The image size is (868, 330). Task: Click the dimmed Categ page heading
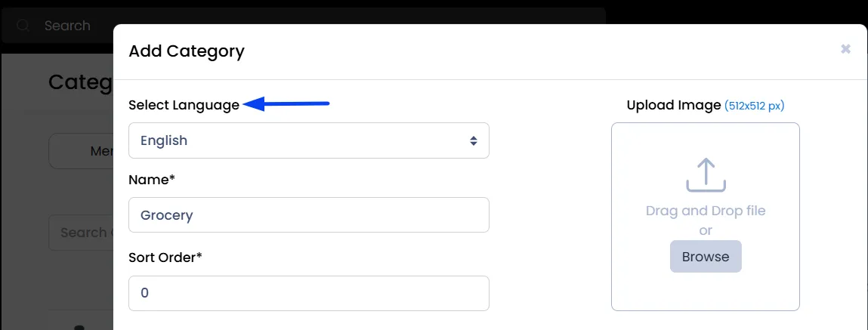pos(81,82)
